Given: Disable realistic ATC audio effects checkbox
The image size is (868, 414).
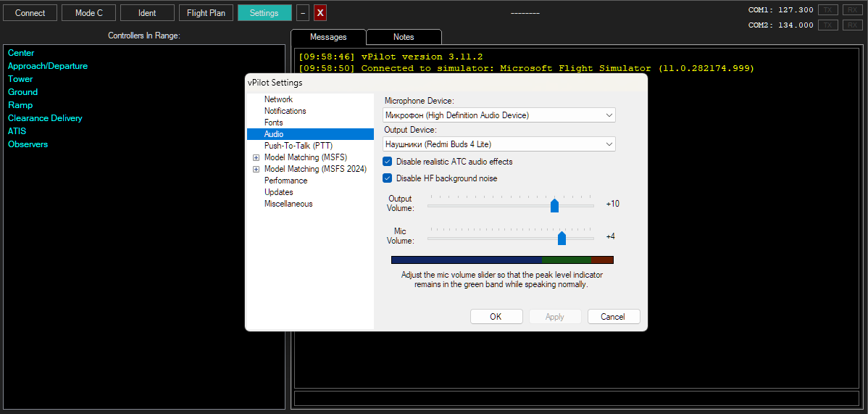Looking at the screenshot, I should [x=388, y=162].
